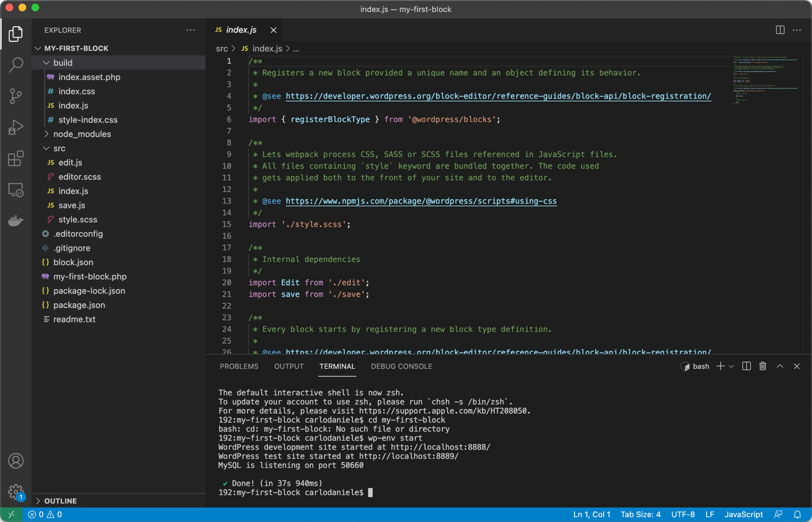
Task: Switch to the OUTPUT tab
Action: pyautogui.click(x=288, y=366)
